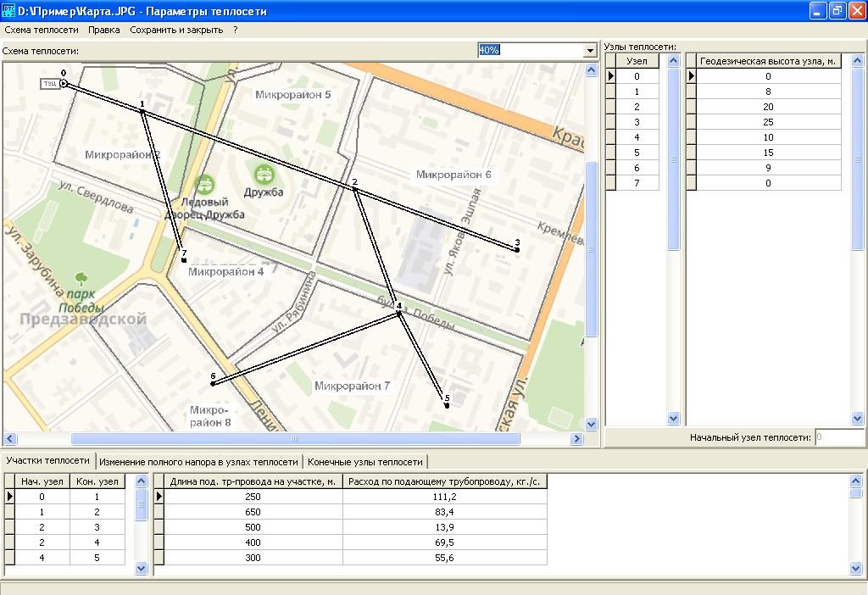Click Сохранить и закрыть menu item

click(176, 30)
